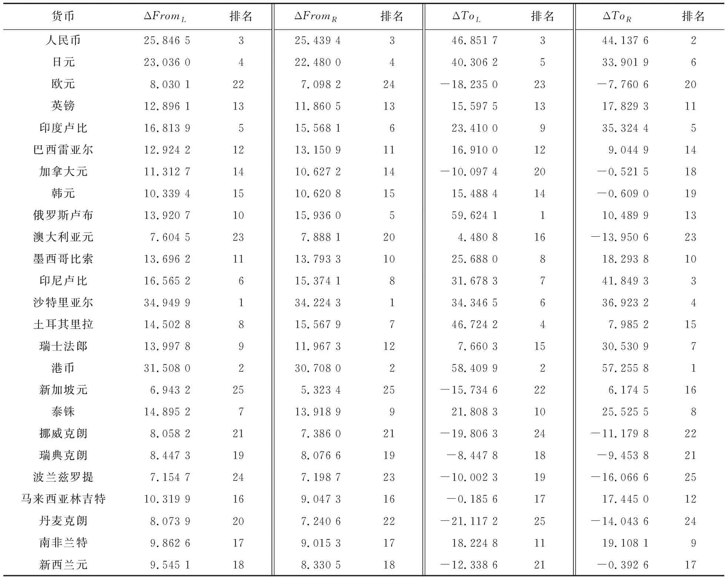The image size is (728, 580).
Task: Click the ΔTo L column header
Action: click(x=466, y=17)
